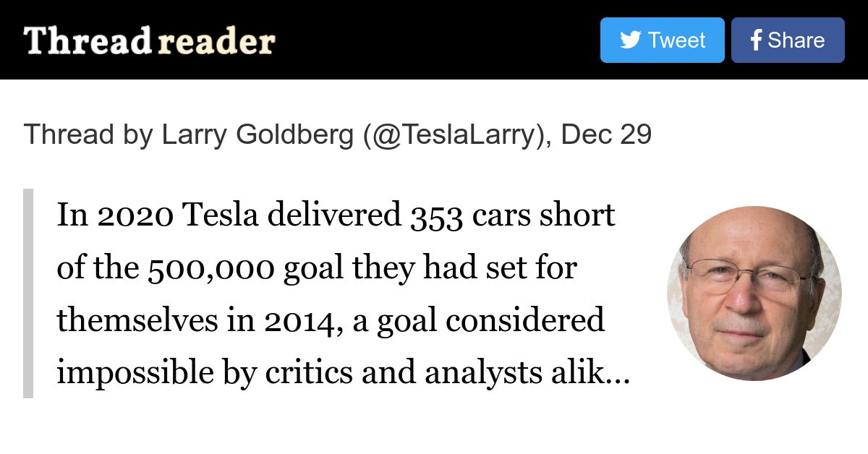Screen dimensions: 868x454
Task: Click the cream-colored "reader" word in logo
Action: 216,43
